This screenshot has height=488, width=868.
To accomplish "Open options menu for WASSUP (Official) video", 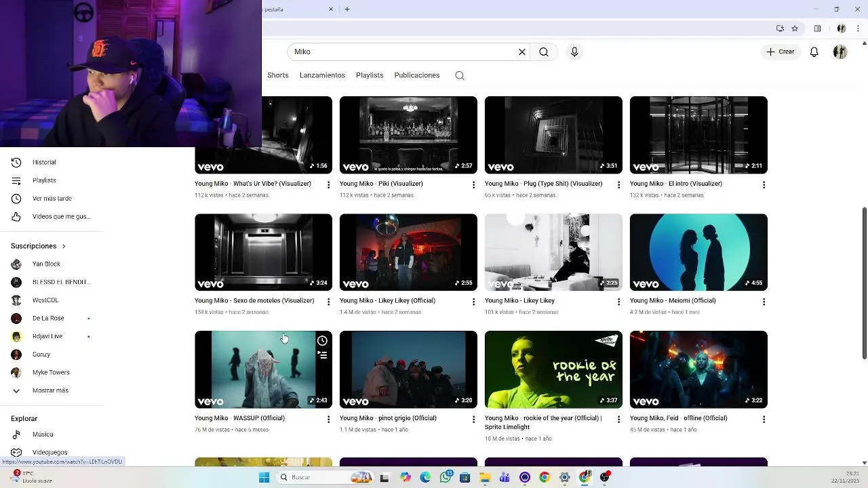I will [x=328, y=420].
